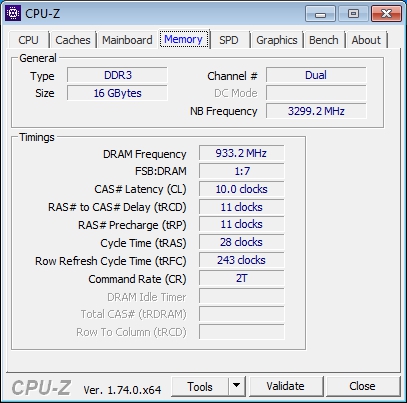The image size is (407, 403).
Task: Select the Mainboard tab
Action: tap(127, 40)
